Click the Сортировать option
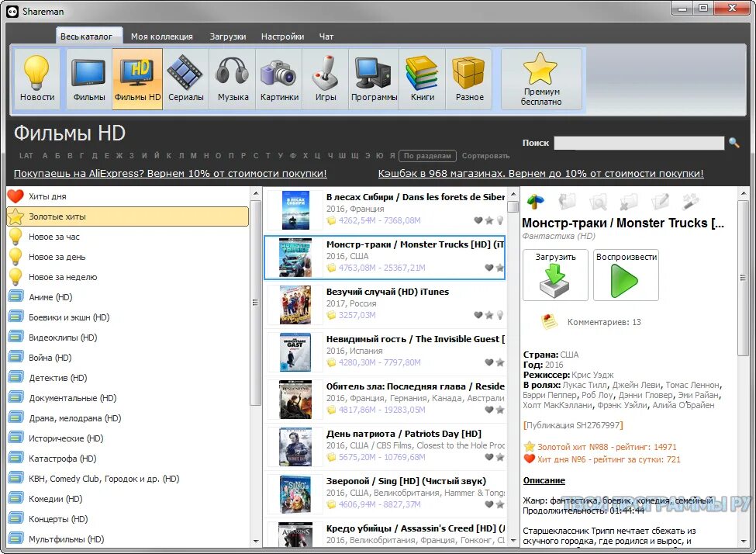 485,156
